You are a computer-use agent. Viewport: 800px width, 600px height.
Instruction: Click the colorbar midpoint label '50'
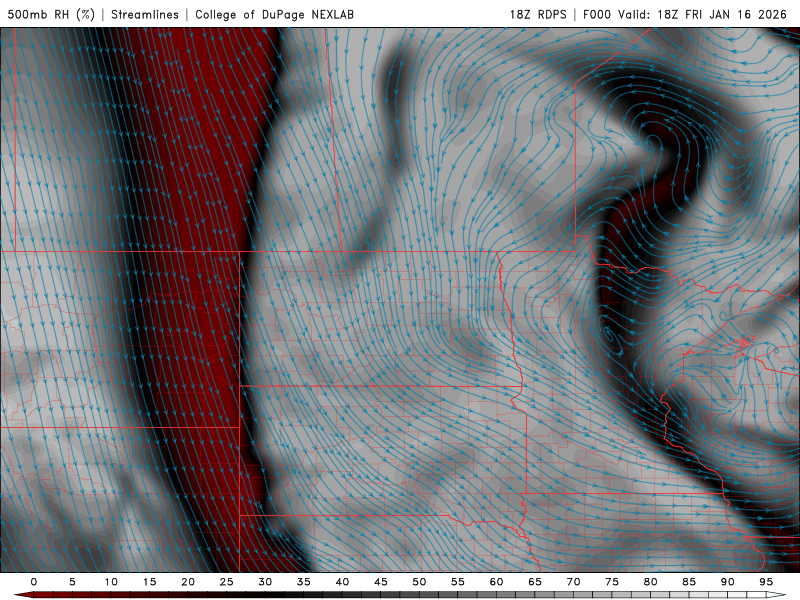(419, 582)
